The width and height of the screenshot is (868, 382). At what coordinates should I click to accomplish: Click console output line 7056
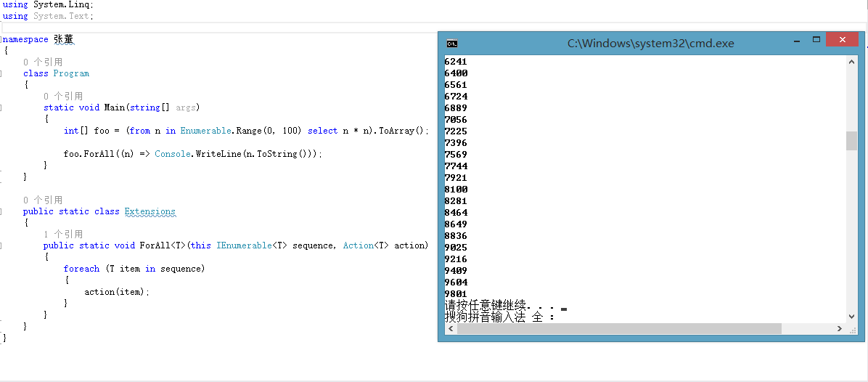[x=456, y=120]
